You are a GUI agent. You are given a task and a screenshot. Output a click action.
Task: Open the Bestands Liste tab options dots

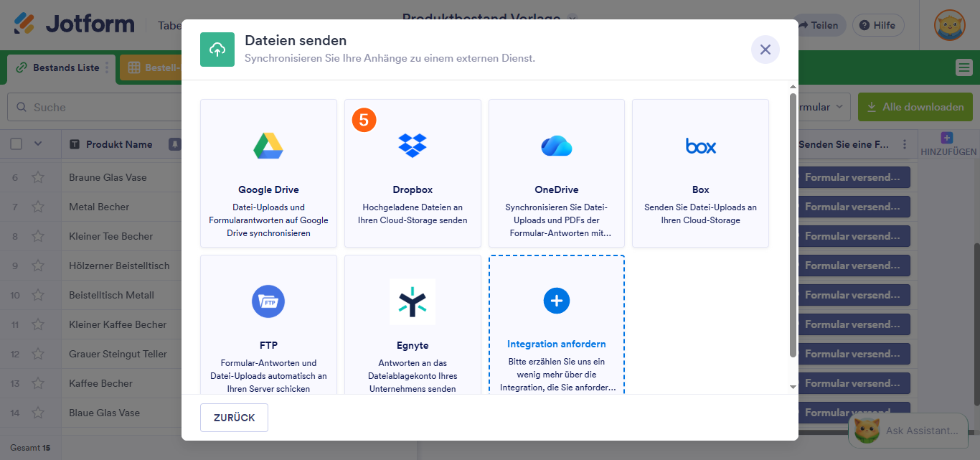(x=108, y=68)
